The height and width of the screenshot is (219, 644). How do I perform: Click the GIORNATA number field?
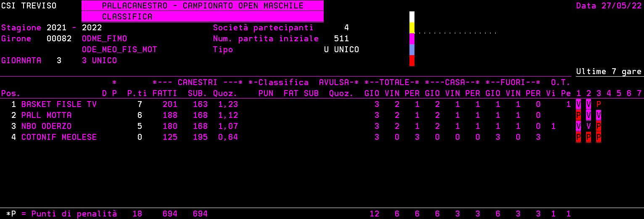[59, 61]
